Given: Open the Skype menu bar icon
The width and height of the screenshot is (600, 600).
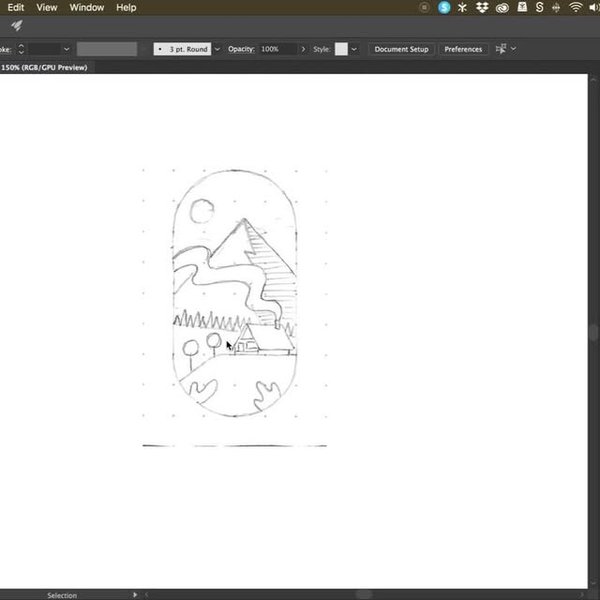Looking at the screenshot, I should click(444, 7).
